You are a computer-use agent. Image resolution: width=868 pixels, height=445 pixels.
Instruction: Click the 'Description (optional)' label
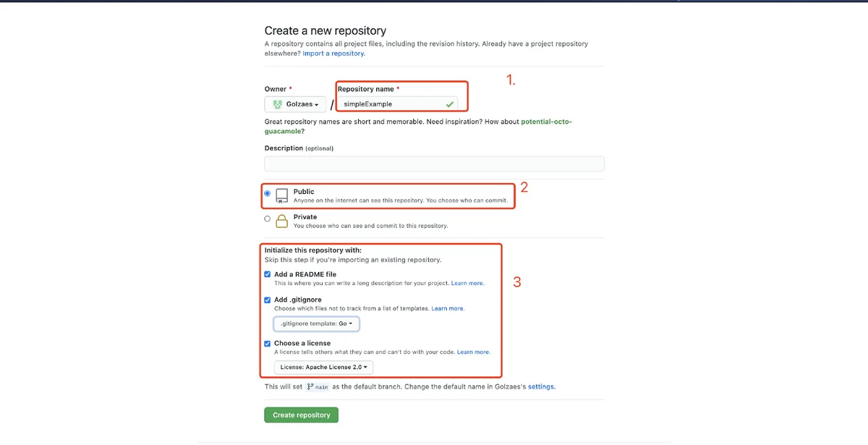click(299, 148)
